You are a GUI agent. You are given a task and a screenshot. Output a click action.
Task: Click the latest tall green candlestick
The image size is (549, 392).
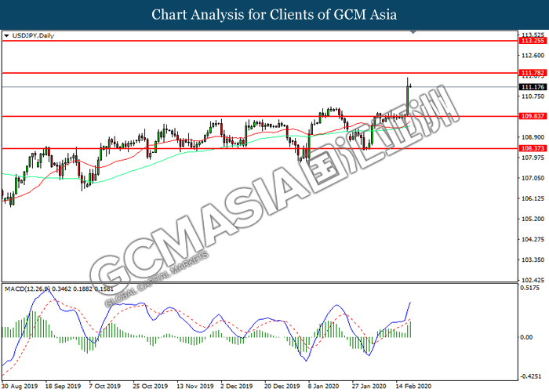tap(408, 100)
